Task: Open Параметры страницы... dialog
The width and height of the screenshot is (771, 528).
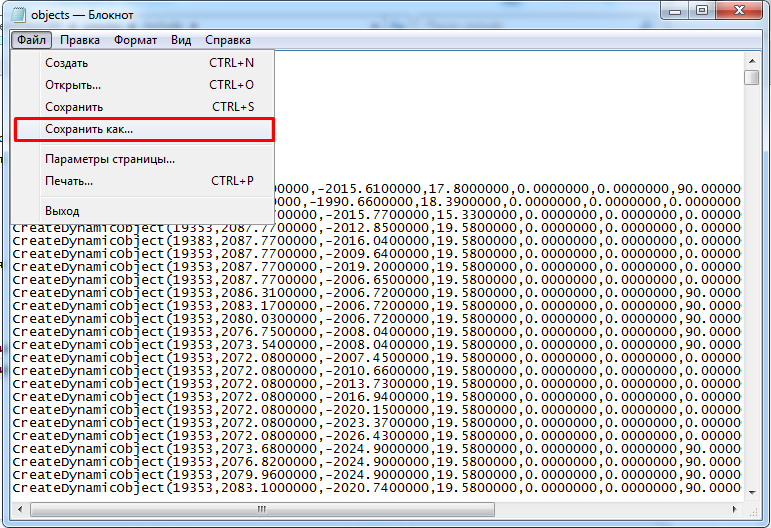Action: tap(144, 159)
